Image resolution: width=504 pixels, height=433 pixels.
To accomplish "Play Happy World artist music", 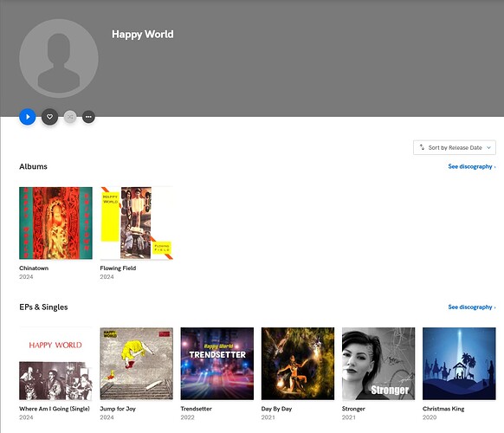I will tap(28, 117).
